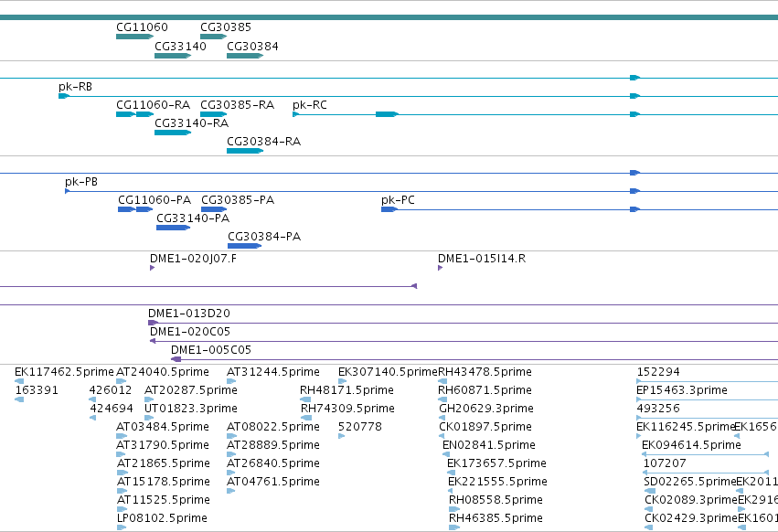Click the EP15463.3prime EST label
Image resolution: width=778 pixels, height=532 pixels.
pyautogui.click(x=682, y=390)
